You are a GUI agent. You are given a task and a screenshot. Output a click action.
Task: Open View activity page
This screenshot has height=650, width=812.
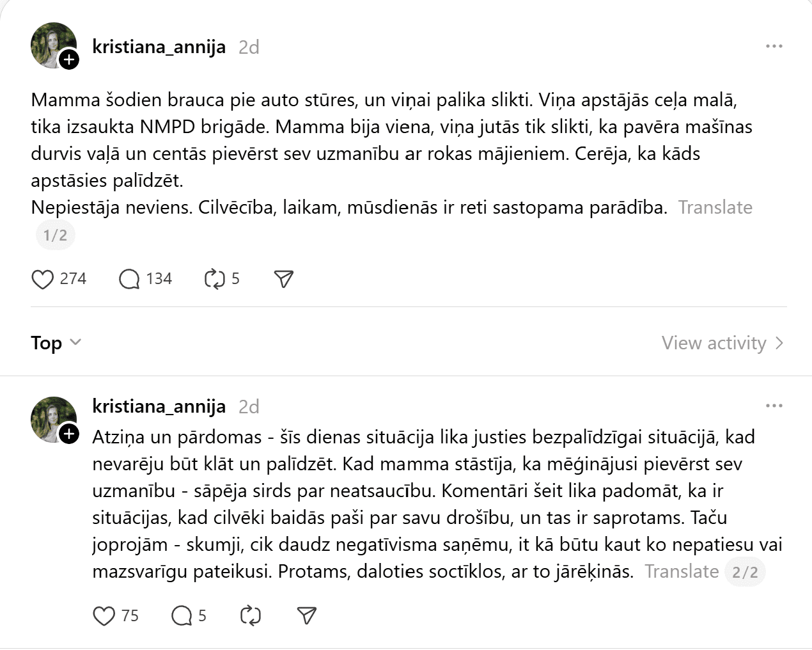722,344
